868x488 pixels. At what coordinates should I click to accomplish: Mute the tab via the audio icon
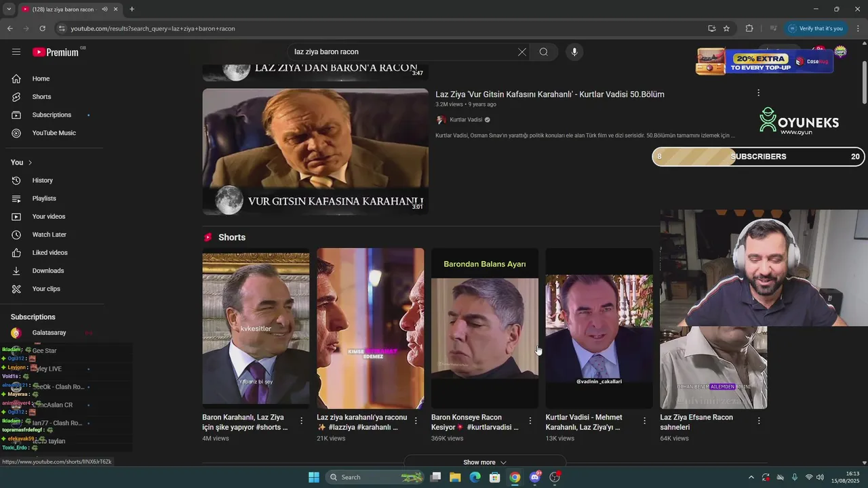click(104, 9)
